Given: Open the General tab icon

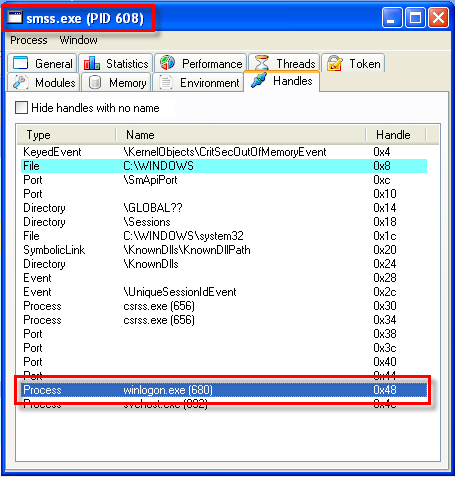Looking at the screenshot, I should click(21, 63).
